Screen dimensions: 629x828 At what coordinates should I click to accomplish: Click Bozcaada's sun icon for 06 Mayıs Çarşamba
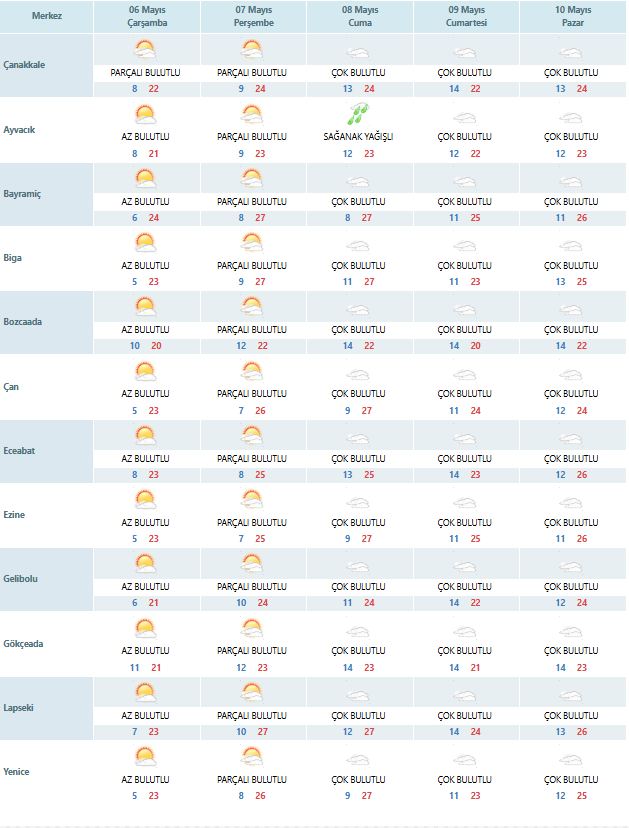point(145,307)
